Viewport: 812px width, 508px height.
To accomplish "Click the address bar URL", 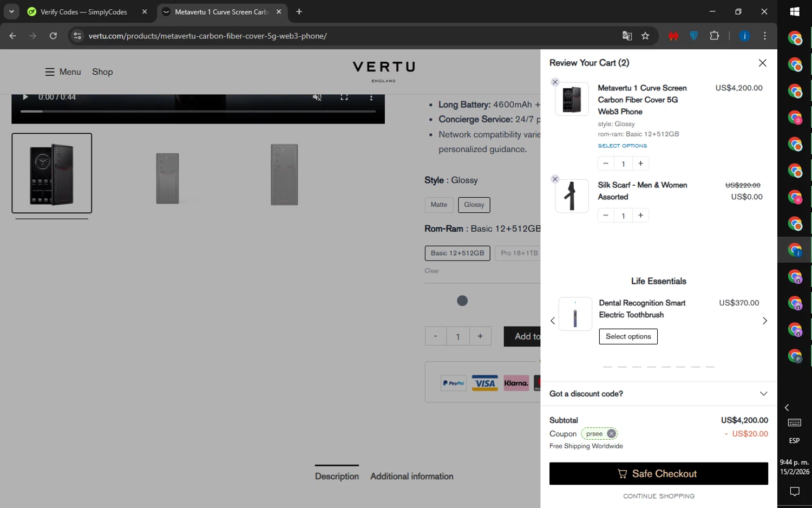I will tap(208, 36).
